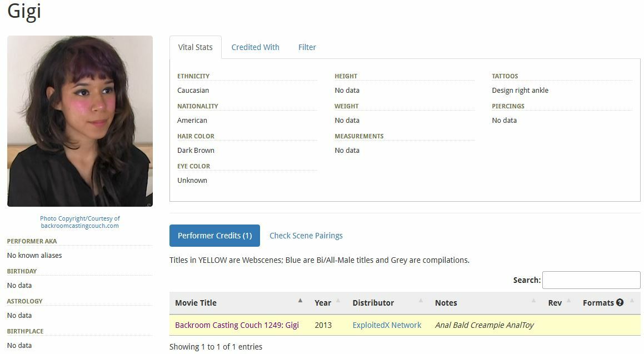Open the Credited With tab

pos(255,47)
